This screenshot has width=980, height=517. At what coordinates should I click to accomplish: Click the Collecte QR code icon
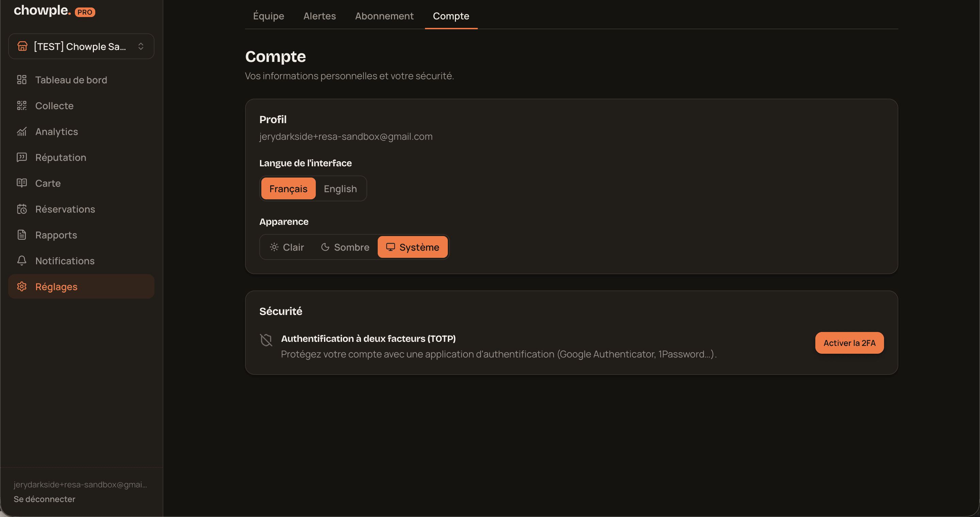pyautogui.click(x=22, y=106)
